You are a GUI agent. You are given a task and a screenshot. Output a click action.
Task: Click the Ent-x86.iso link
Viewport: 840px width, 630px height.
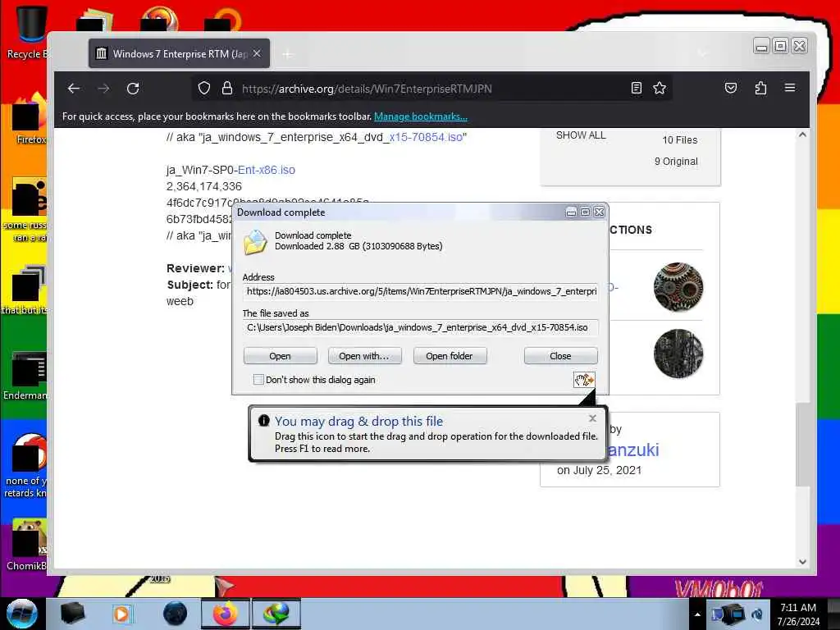[267, 170]
